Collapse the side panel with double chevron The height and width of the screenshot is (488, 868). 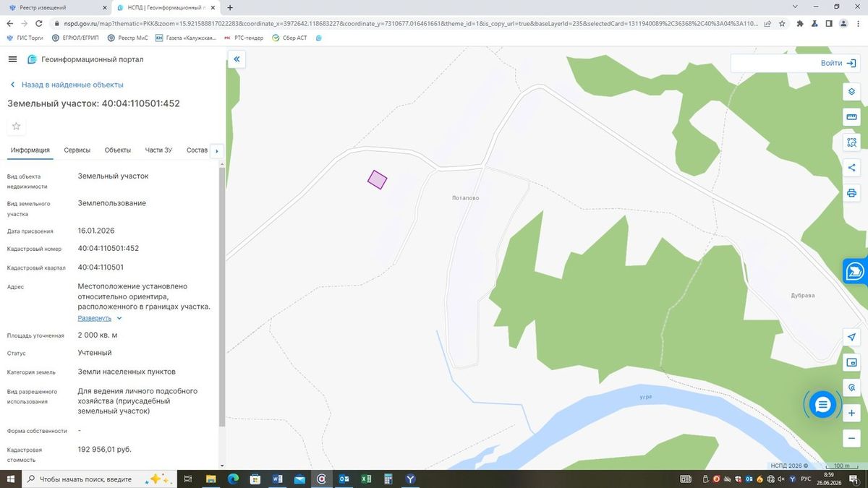pos(237,59)
